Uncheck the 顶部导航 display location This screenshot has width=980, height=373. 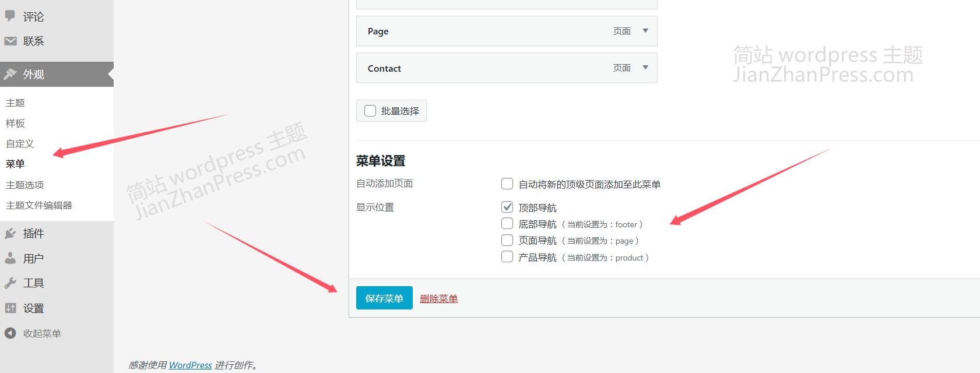pos(507,207)
